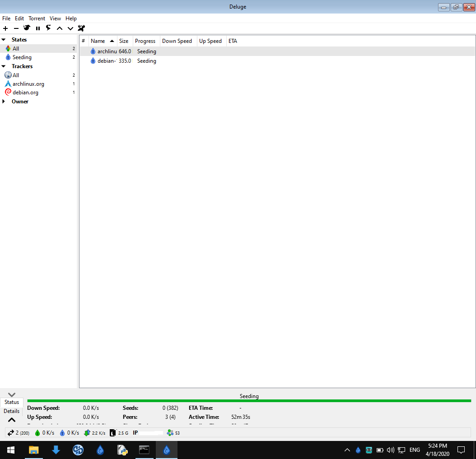Open the File menu

(x=6, y=19)
